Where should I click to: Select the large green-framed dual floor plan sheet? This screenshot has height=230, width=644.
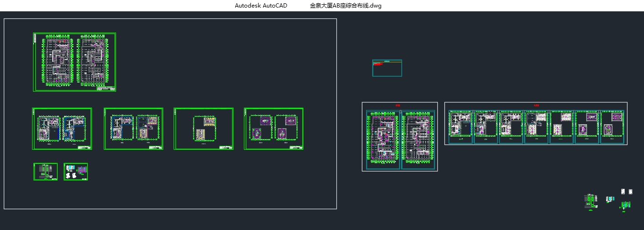(x=75, y=62)
